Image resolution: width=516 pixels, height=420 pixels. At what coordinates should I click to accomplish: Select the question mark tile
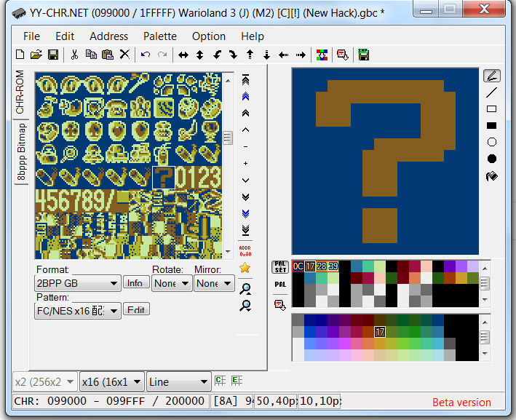click(x=164, y=178)
